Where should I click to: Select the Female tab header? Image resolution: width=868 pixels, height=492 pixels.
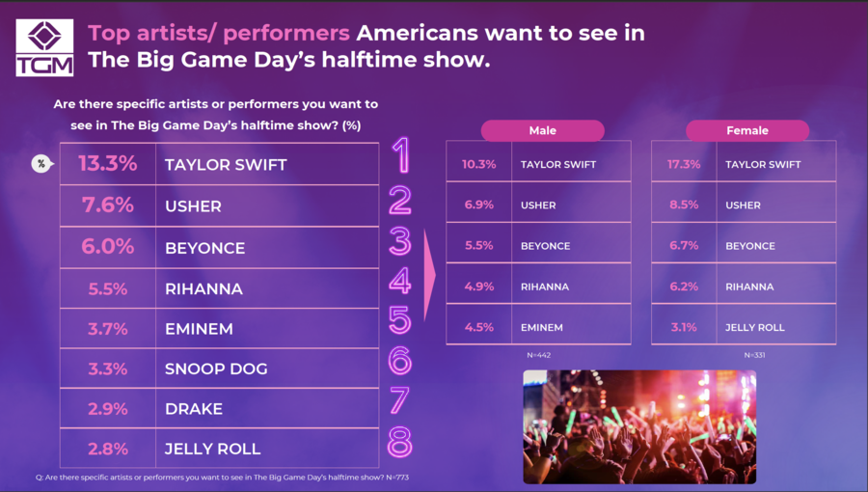747,130
